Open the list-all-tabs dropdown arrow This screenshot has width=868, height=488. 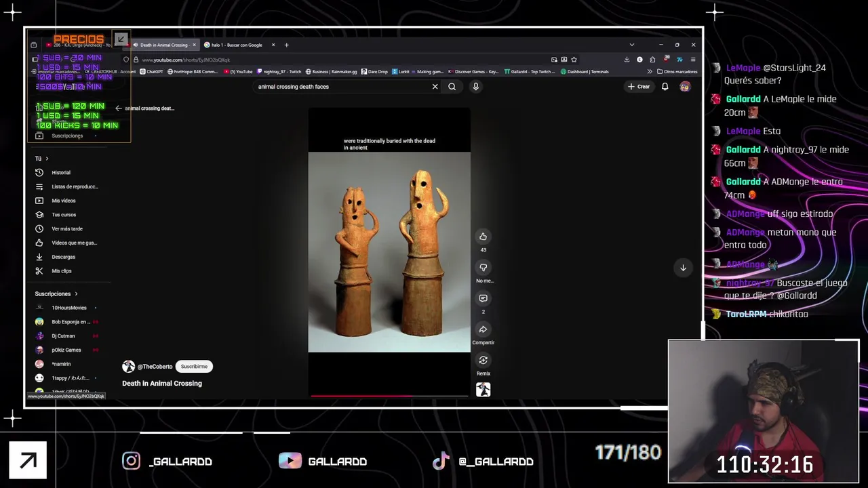point(632,45)
